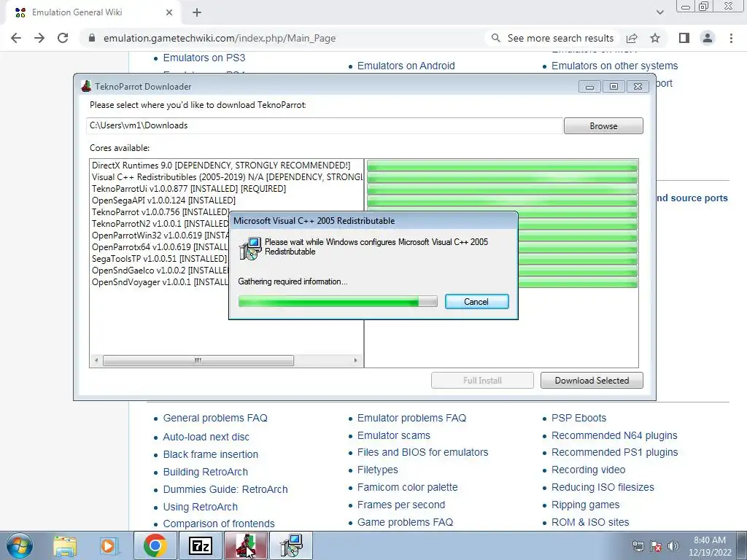Open the Chrome side panel icon
This screenshot has height=560, width=747.
(x=684, y=38)
